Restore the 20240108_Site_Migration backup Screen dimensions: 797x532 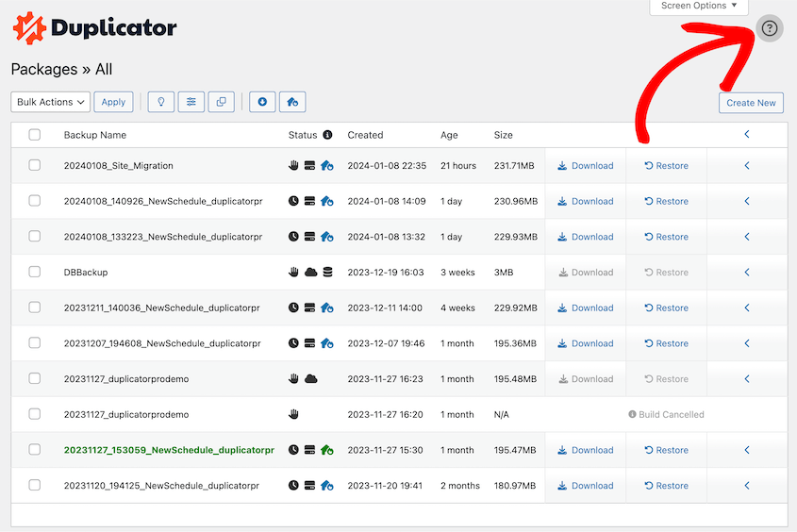[x=667, y=166]
